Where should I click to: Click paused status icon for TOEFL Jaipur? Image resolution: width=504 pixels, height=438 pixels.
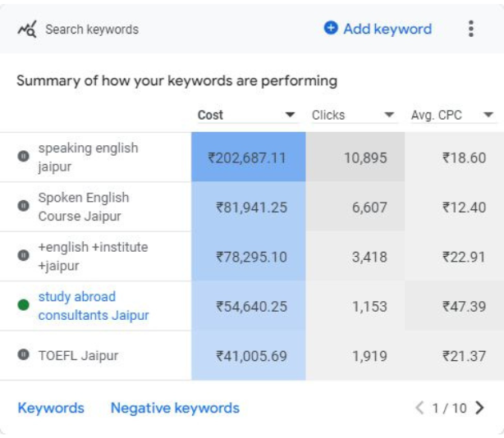tap(24, 355)
